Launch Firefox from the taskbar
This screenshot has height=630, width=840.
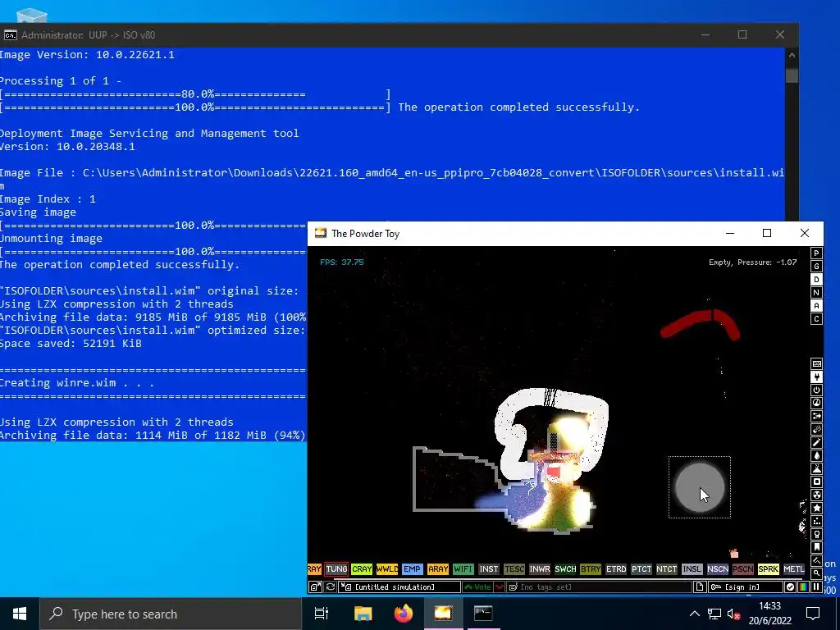click(x=404, y=614)
